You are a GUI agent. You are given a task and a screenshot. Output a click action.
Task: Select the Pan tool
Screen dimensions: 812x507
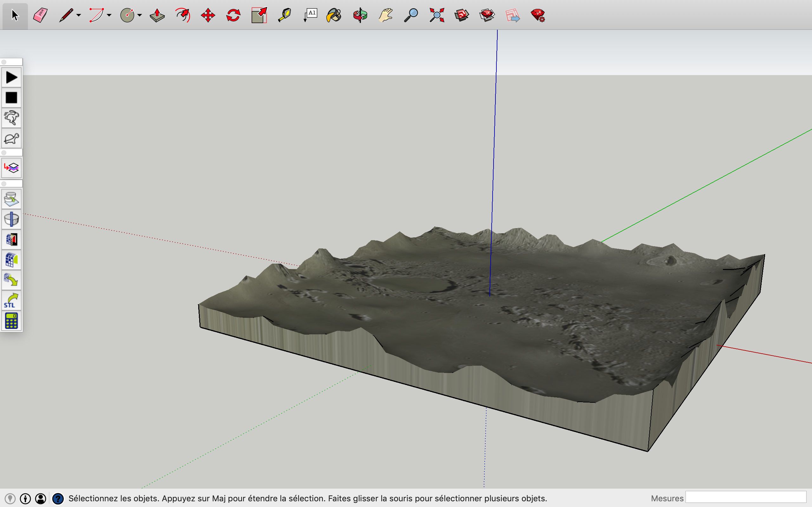385,15
